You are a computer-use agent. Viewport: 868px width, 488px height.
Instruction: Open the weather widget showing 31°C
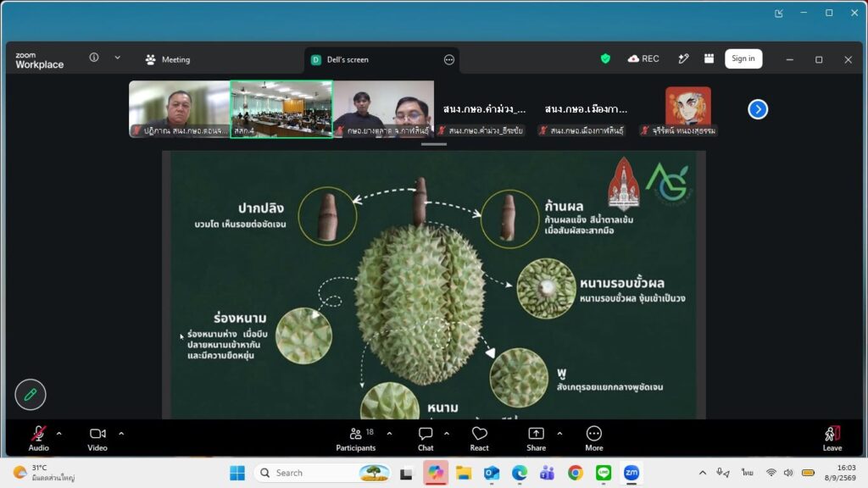[x=44, y=473]
